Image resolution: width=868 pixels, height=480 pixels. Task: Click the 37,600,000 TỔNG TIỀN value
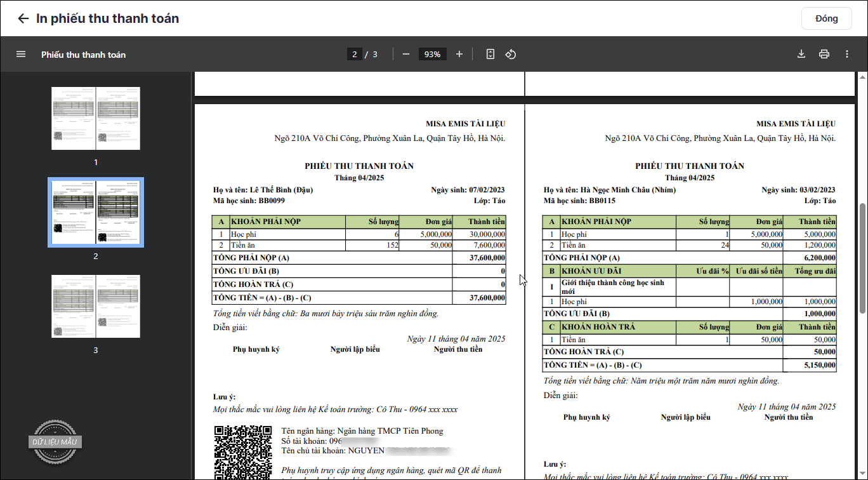(486, 298)
